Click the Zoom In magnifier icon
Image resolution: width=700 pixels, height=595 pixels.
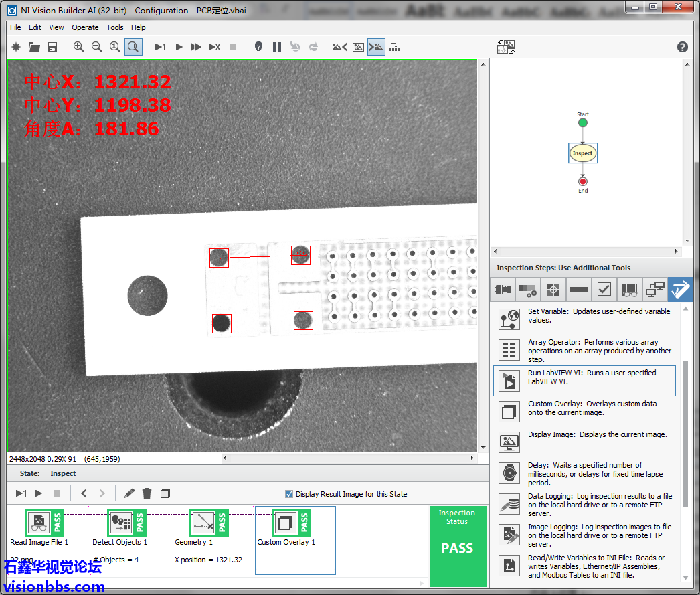click(78, 47)
